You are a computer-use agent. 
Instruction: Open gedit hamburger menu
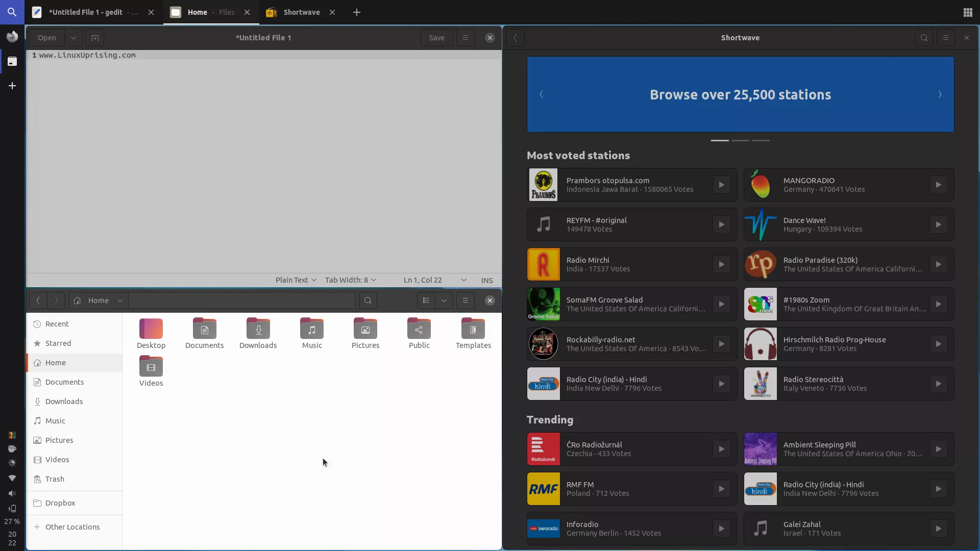pyautogui.click(x=465, y=38)
